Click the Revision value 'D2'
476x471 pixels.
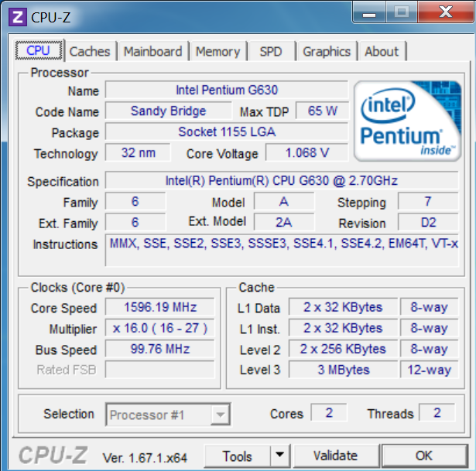pyautogui.click(x=428, y=223)
